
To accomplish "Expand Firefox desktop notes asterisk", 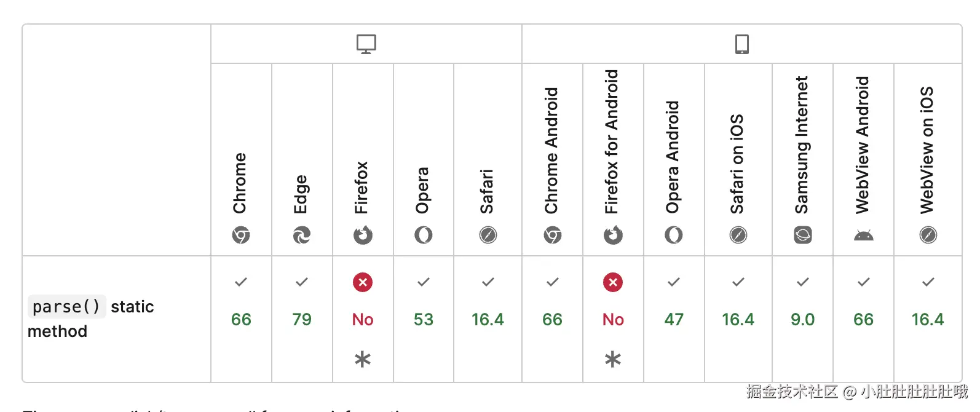I will point(363,359).
